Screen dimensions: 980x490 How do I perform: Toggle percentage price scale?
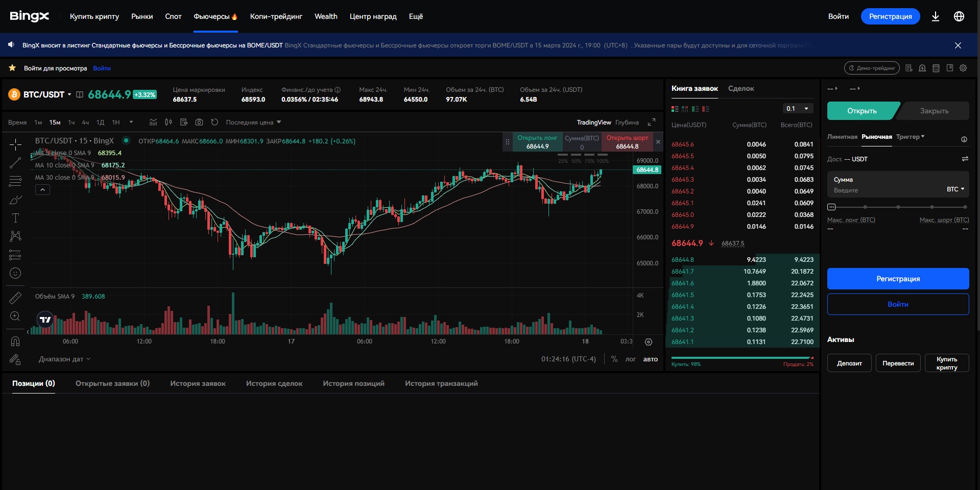tap(614, 359)
